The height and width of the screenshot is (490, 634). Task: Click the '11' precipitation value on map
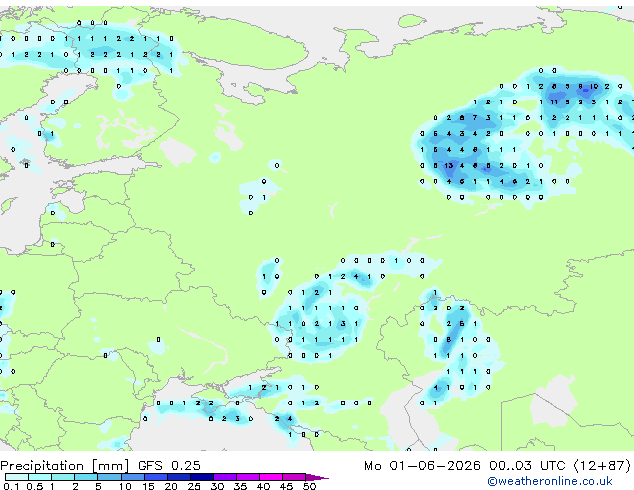(x=554, y=102)
